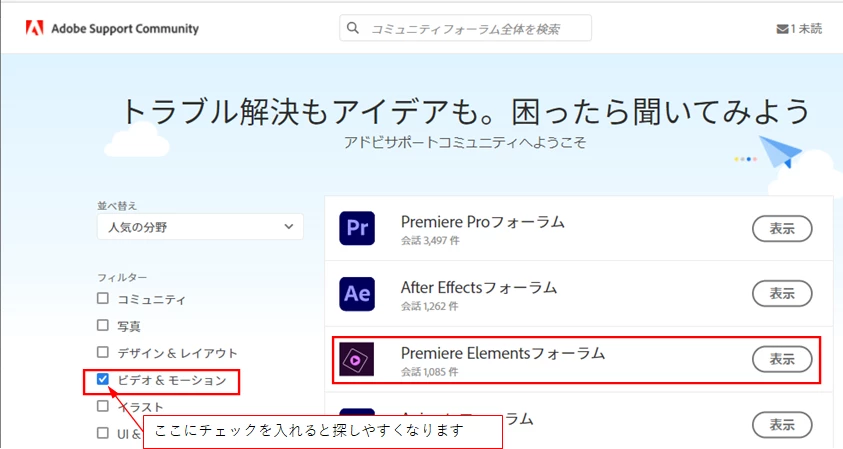Click the デザイン & レイアウト label text
Viewport: 843px width, 449px height.
coord(177,353)
